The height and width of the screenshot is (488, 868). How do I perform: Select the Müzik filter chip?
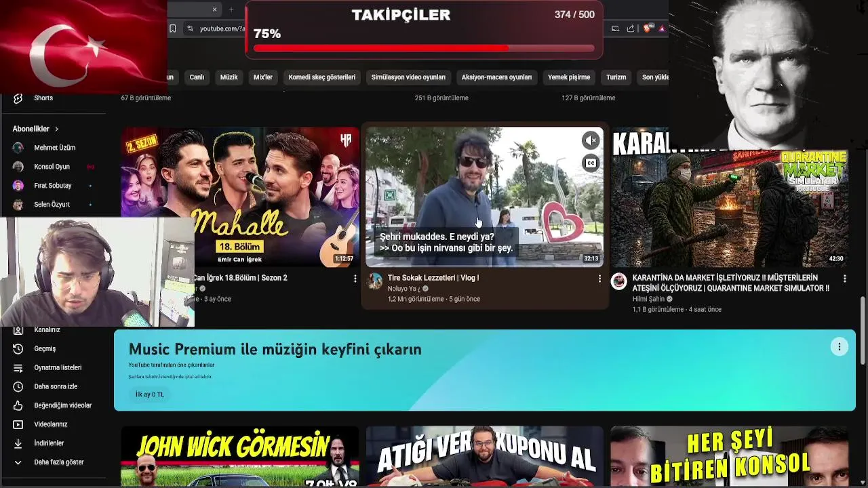click(229, 77)
